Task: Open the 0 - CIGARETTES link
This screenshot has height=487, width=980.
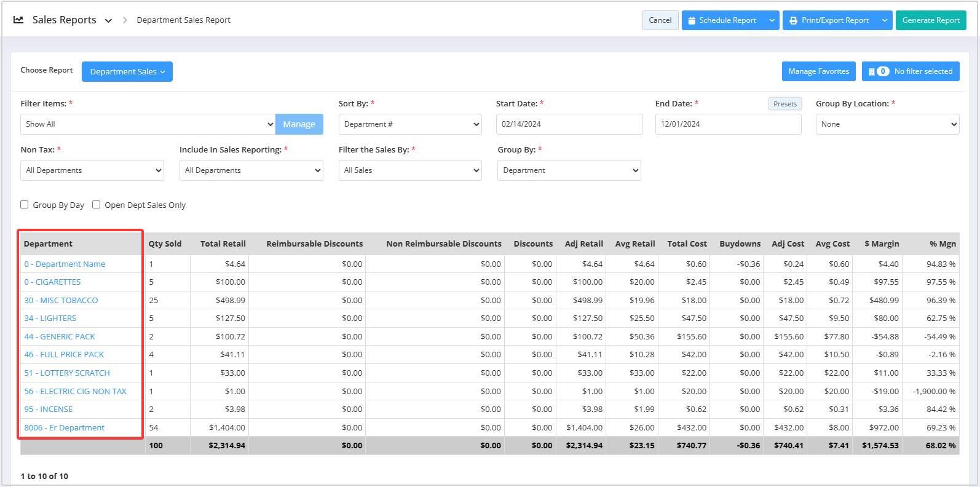Action: 52,282
